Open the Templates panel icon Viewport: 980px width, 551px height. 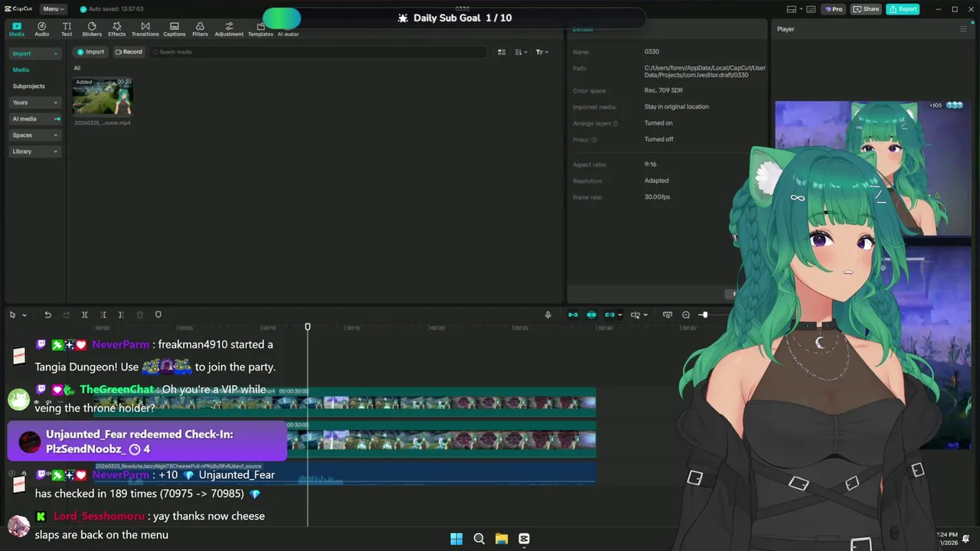(x=260, y=29)
